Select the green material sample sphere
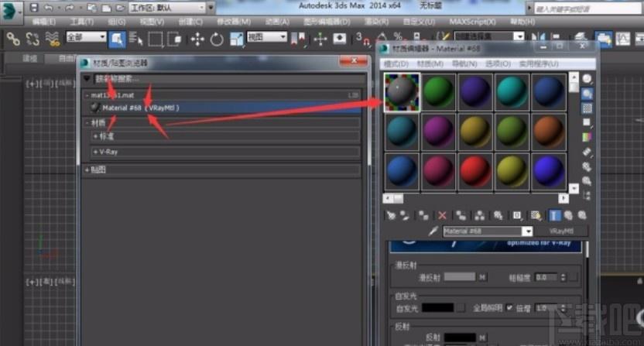The height and width of the screenshot is (346, 644). pyautogui.click(x=439, y=92)
